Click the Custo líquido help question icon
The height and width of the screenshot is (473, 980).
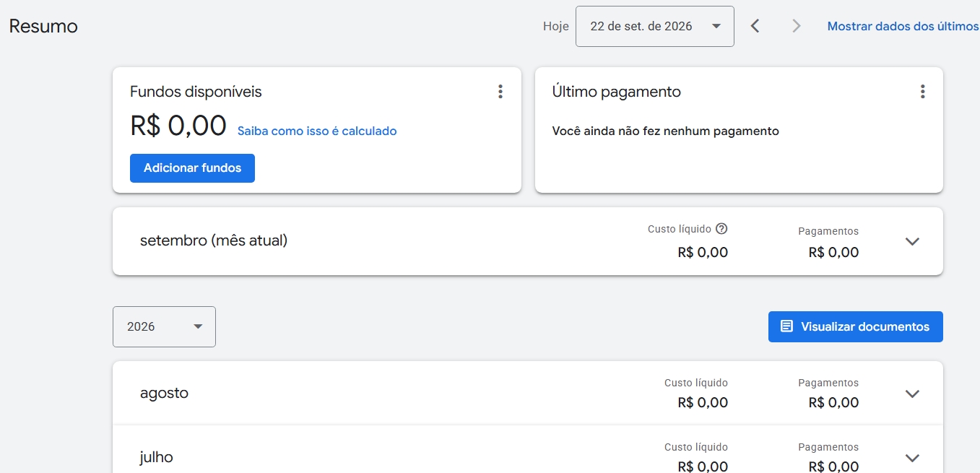click(721, 229)
